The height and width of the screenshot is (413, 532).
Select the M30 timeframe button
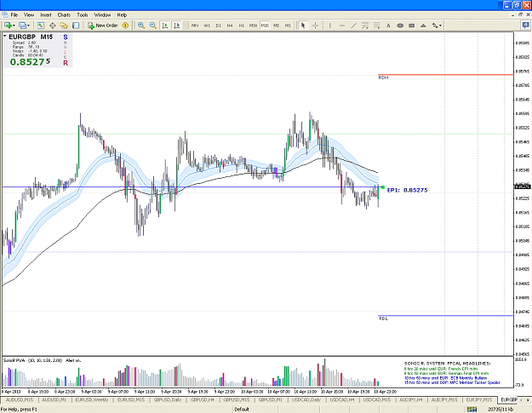(253, 26)
